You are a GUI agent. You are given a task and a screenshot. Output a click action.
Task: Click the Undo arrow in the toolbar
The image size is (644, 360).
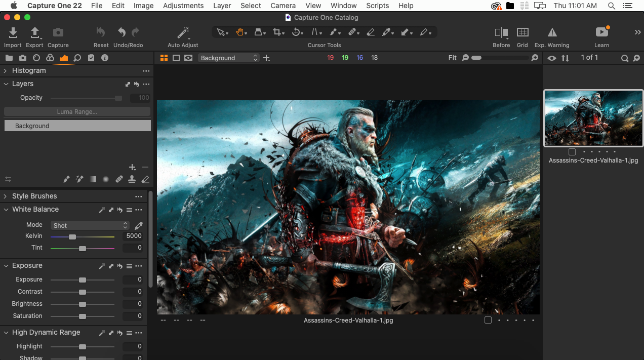click(x=122, y=32)
